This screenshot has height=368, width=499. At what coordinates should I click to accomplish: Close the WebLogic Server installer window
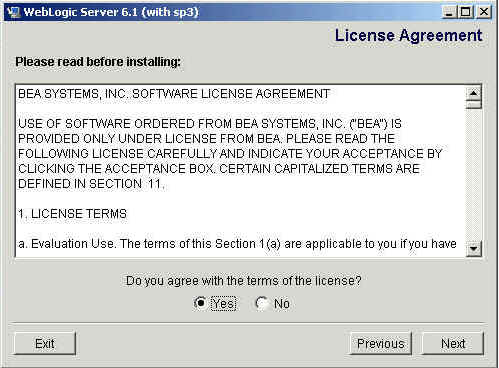click(x=484, y=12)
